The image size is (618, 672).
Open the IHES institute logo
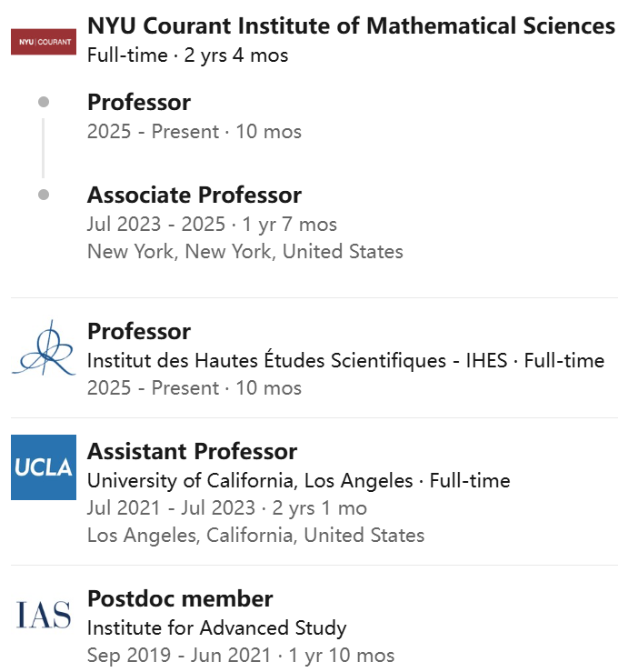(x=44, y=348)
